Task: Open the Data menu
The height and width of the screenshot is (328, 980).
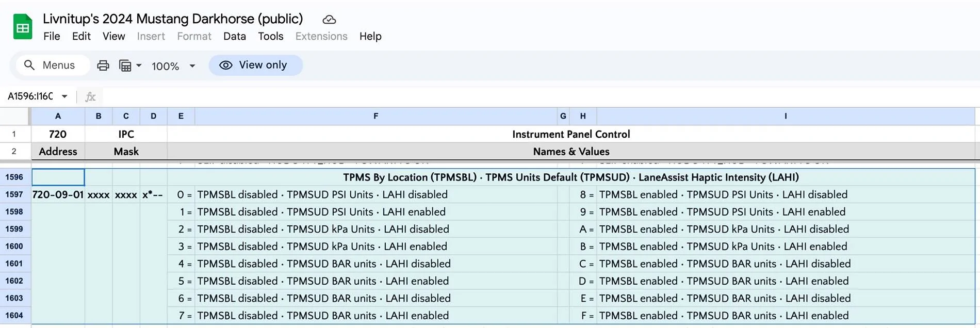Action: pos(235,36)
